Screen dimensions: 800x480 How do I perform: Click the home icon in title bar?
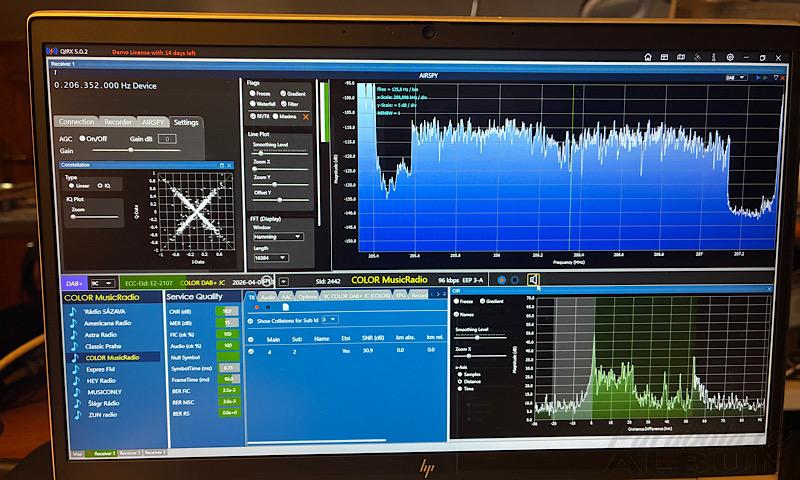(x=648, y=56)
